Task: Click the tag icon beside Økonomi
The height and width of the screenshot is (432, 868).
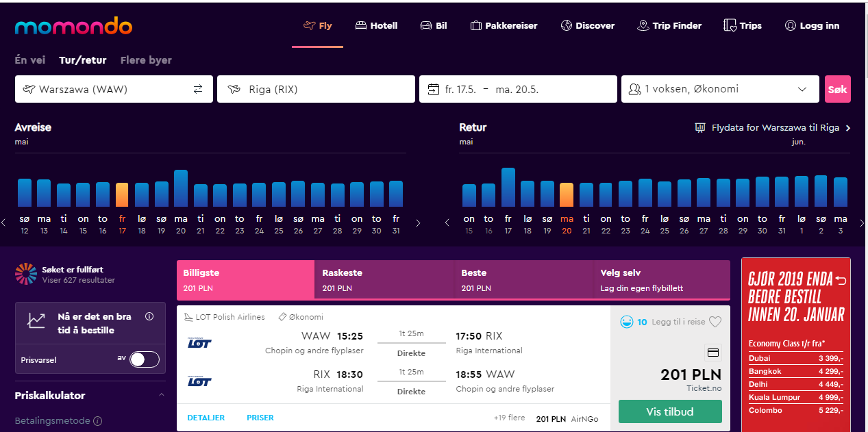Action: tap(282, 317)
